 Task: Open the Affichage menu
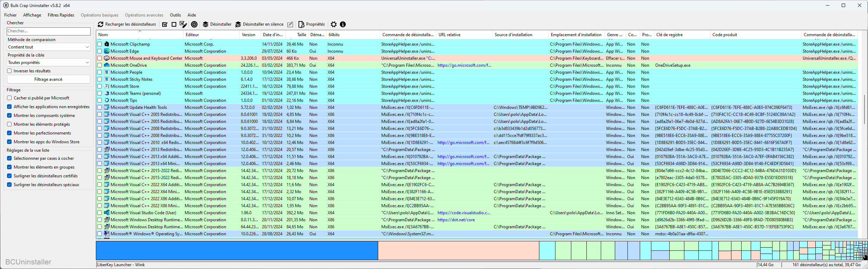[x=32, y=15]
